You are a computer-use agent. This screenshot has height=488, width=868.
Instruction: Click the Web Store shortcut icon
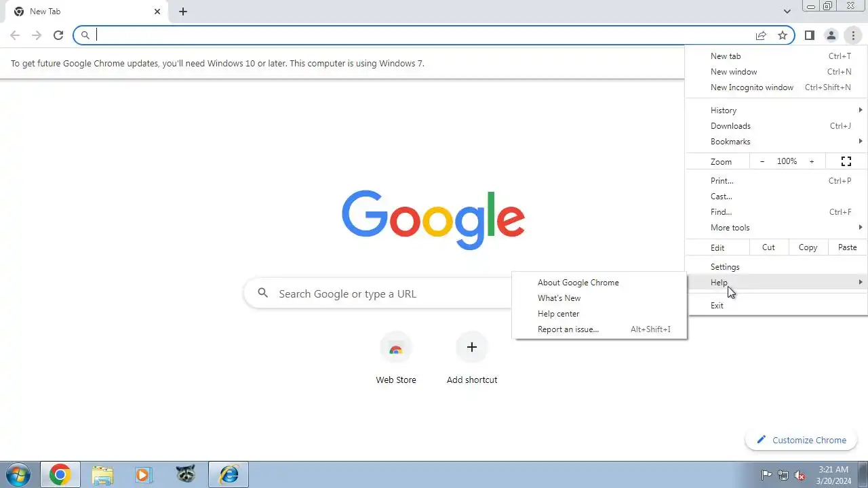click(396, 348)
